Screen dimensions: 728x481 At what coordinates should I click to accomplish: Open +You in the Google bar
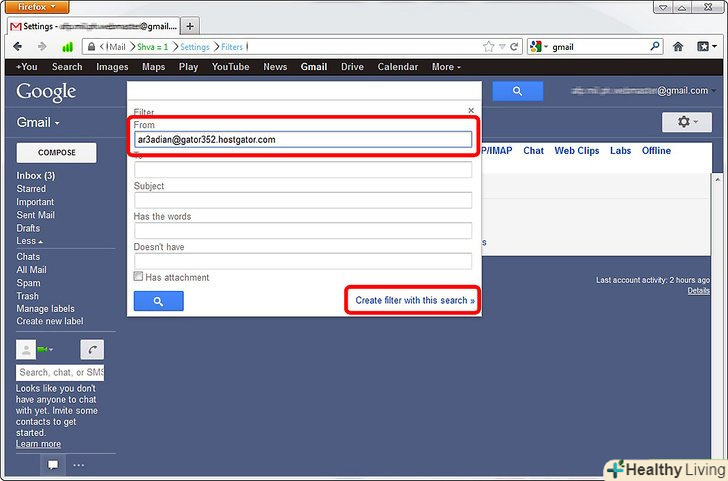click(26, 67)
